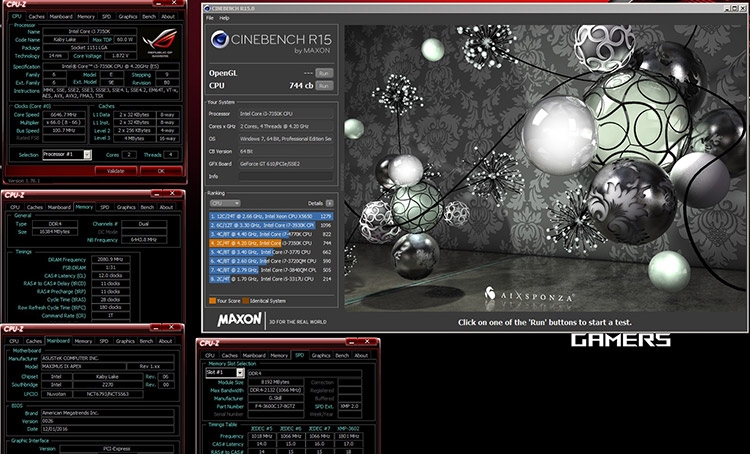Click DRAM Frequency value 2080.9 MHz
Image resolution: width=750 pixels, height=454 pixels.
click(109, 260)
